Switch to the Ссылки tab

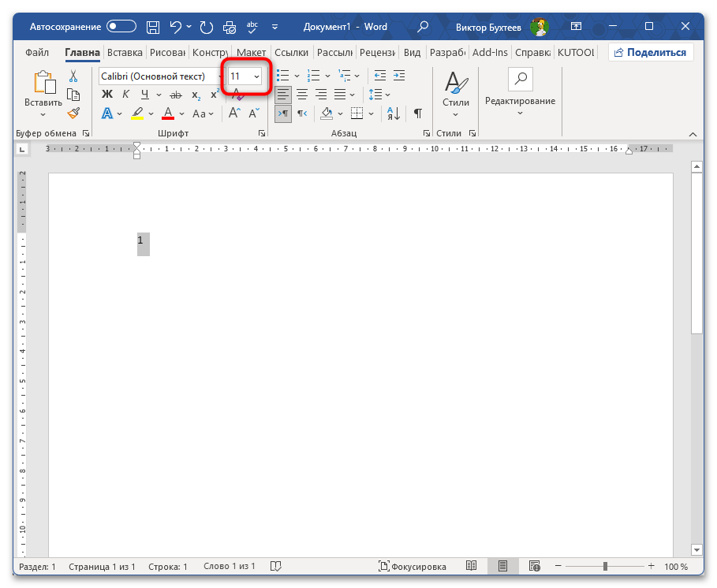291,53
